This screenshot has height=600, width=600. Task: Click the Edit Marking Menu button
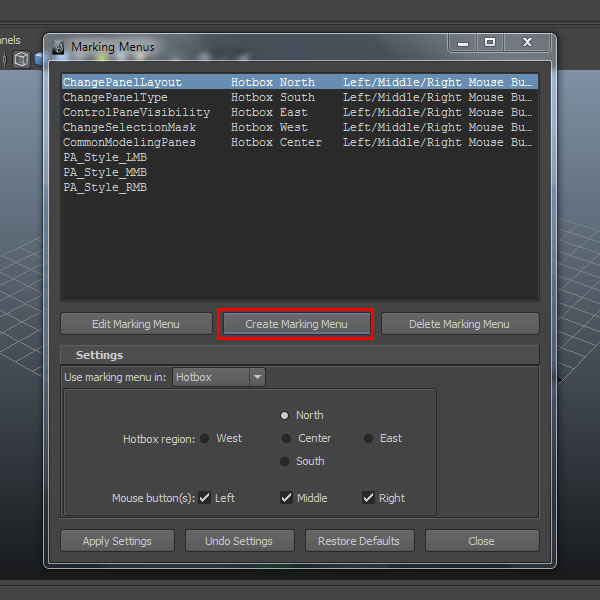(136, 324)
